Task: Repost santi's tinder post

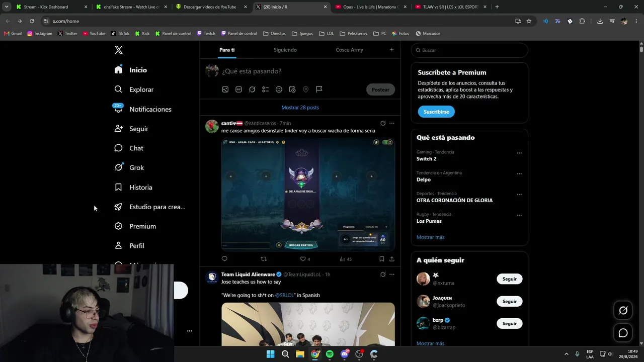Action: click(264, 259)
